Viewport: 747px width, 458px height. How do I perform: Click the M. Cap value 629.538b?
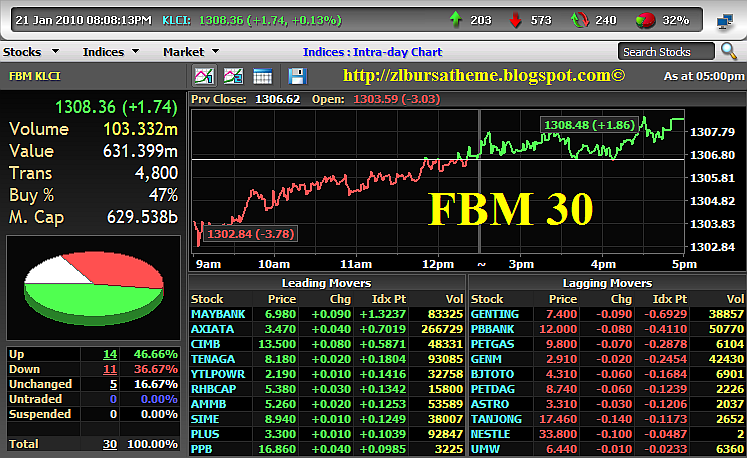(142, 217)
